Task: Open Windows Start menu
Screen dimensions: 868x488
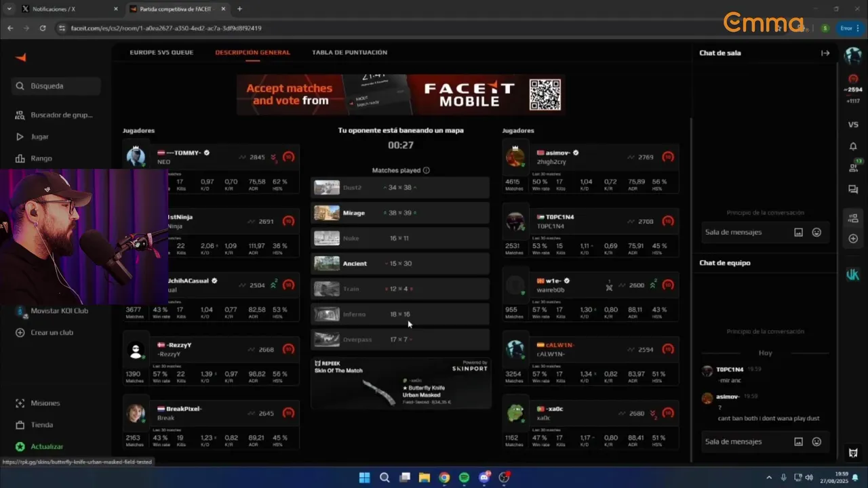Action: click(x=364, y=478)
